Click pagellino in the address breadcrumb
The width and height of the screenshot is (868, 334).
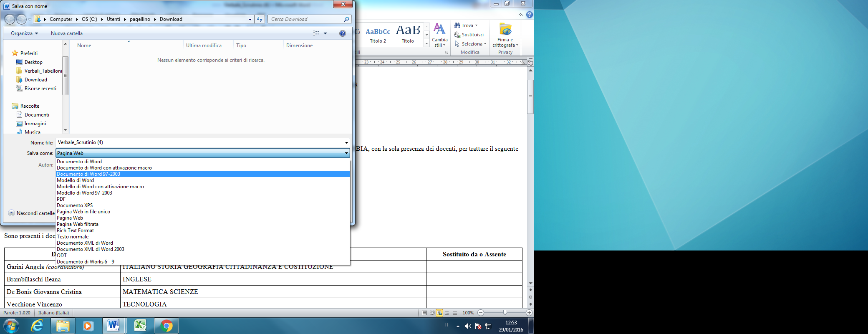140,19
